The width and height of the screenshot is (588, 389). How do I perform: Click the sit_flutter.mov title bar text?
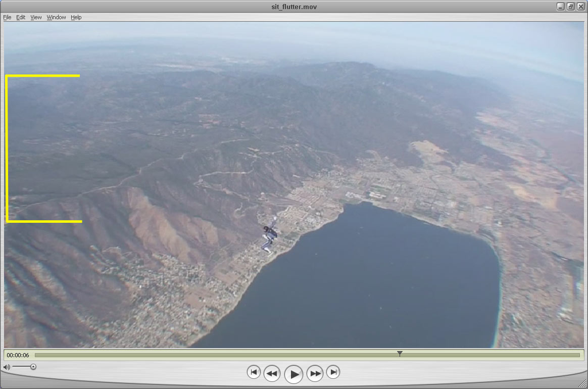click(x=294, y=7)
